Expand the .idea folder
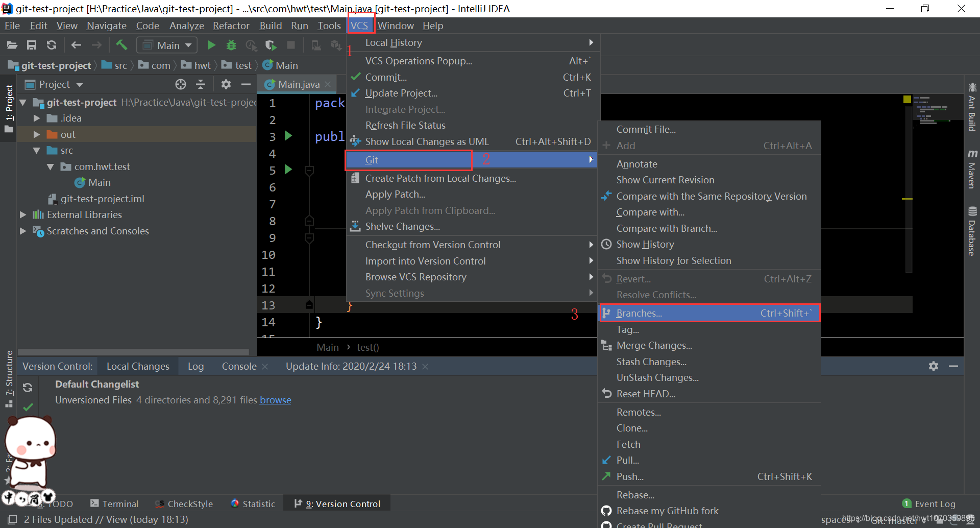Image resolution: width=980 pixels, height=528 pixels. 37,118
